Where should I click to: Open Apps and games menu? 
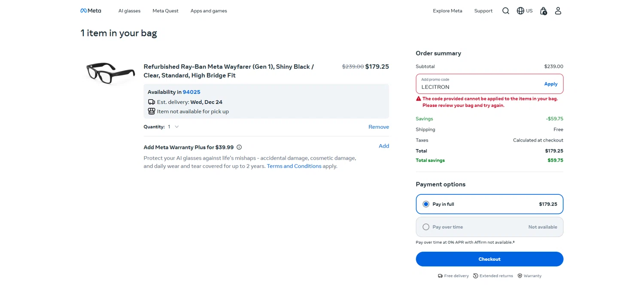point(209,11)
